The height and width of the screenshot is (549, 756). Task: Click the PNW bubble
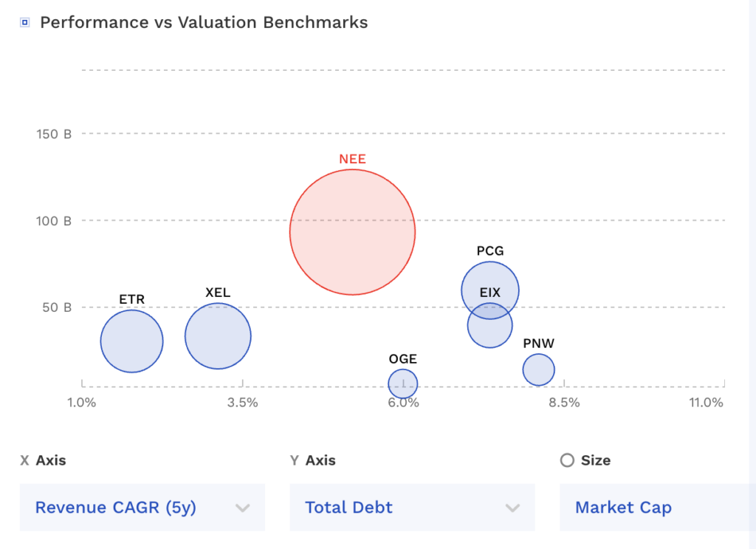539,369
